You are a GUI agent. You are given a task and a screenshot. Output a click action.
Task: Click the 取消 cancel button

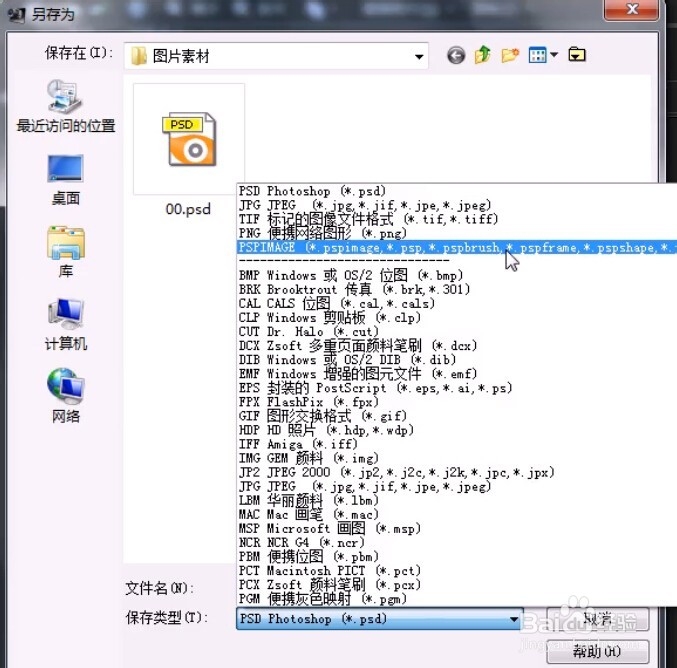(598, 619)
